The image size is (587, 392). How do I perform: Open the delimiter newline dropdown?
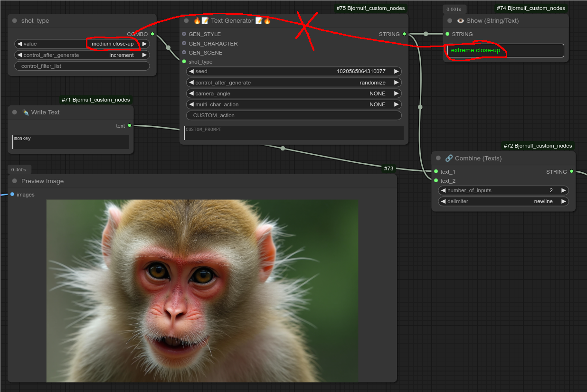(503, 201)
